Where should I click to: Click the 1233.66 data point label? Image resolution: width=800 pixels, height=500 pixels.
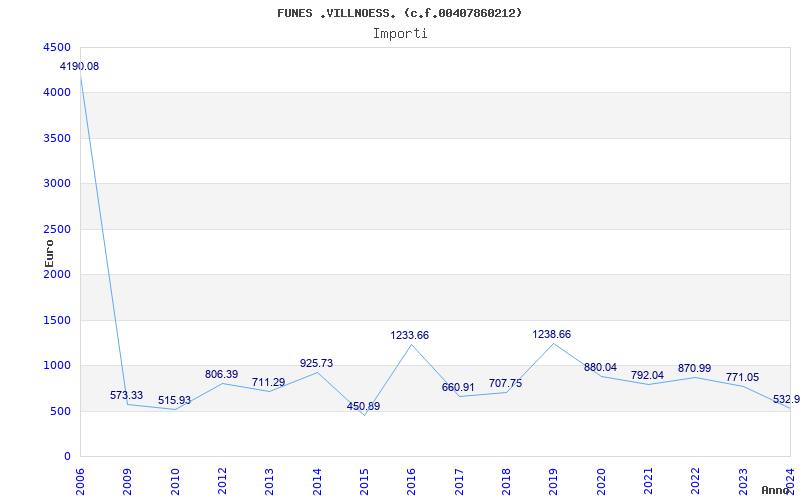click(x=409, y=335)
